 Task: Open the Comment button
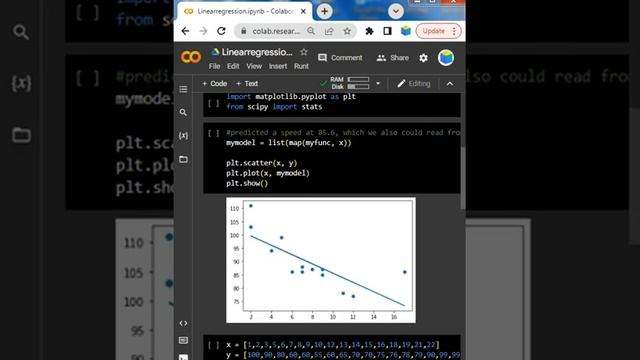pos(340,58)
